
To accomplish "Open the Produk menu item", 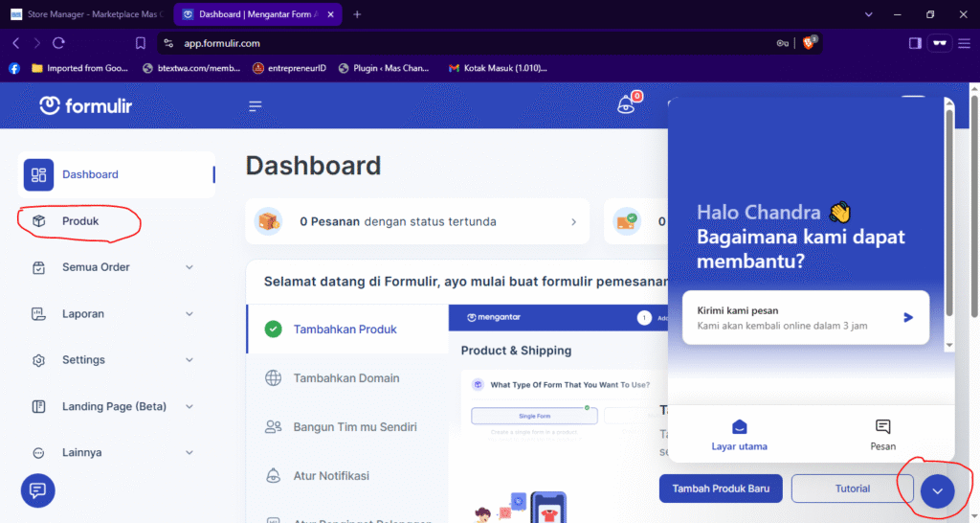I will (x=116, y=221).
